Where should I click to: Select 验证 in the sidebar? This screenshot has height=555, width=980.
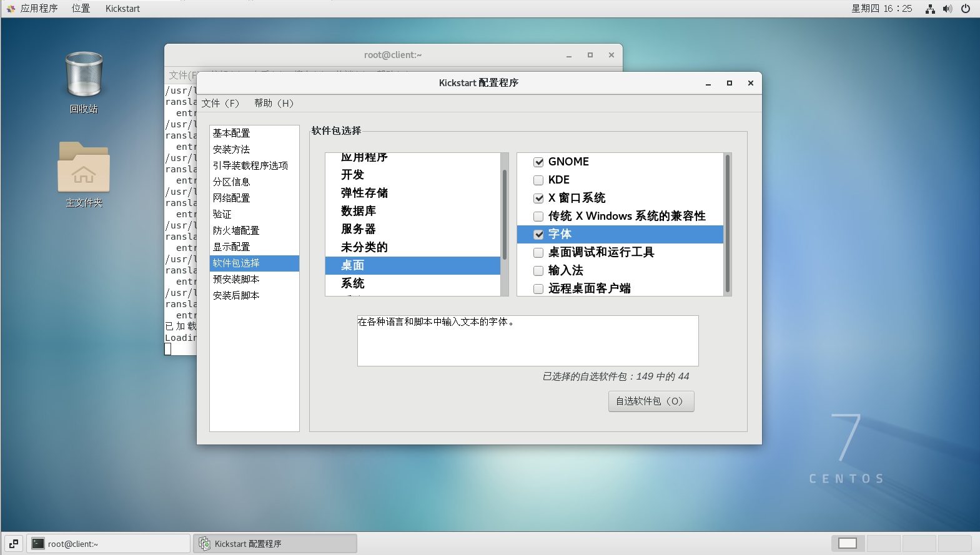pos(254,215)
